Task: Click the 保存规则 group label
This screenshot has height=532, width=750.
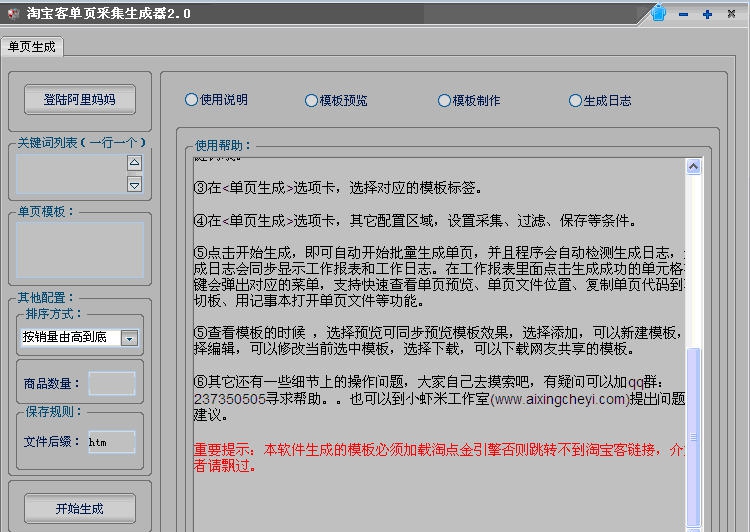Action: [x=54, y=411]
